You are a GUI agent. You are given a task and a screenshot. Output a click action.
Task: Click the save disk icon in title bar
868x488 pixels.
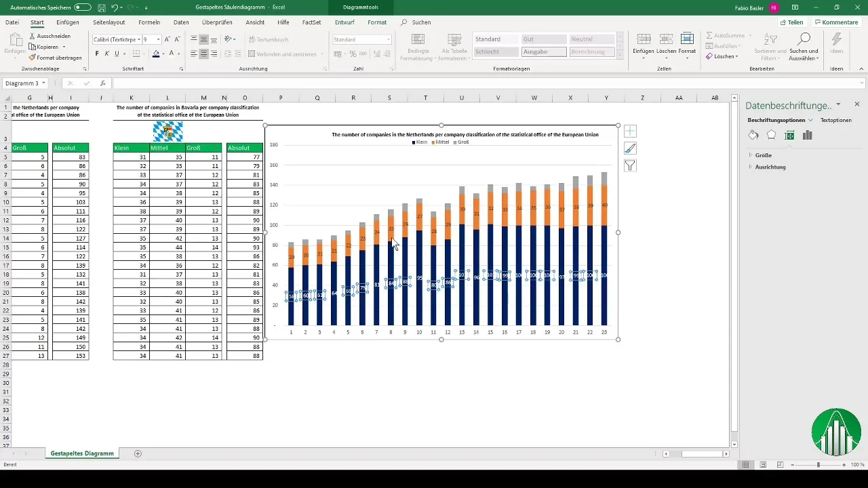(101, 7)
